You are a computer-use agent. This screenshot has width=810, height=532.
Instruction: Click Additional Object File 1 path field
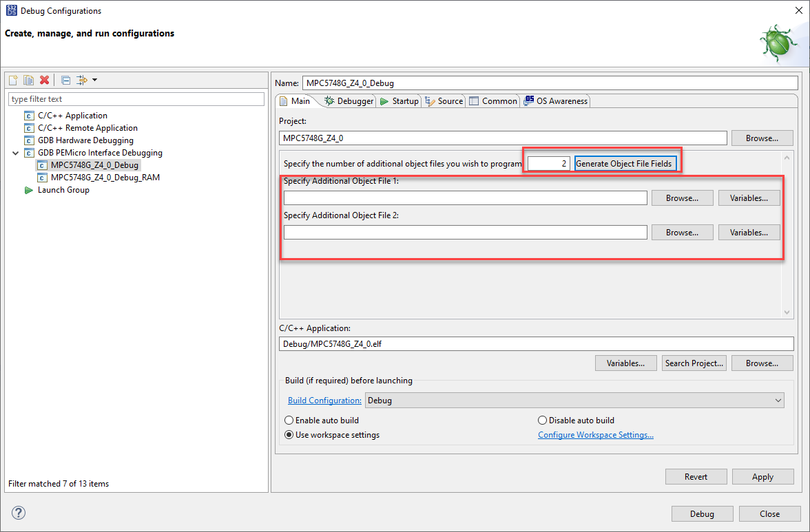tap(466, 198)
